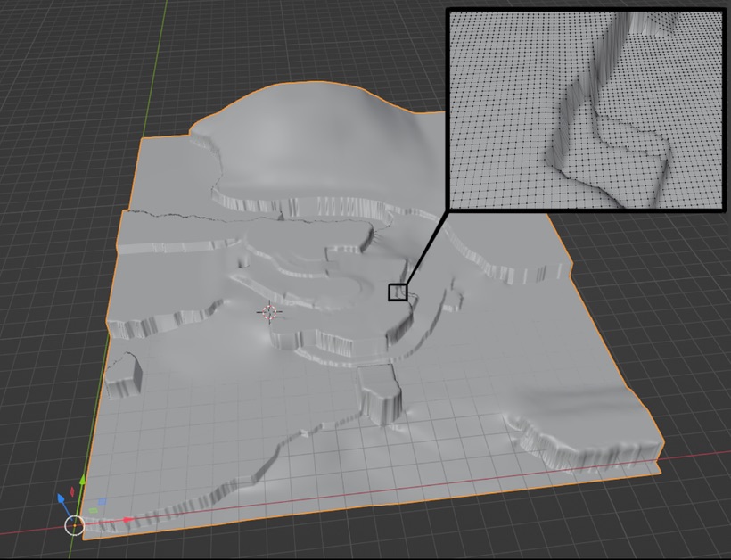This screenshot has width=731, height=560.
Task: Click the blue Z-axis gizmo arrow
Action: pos(62,498)
